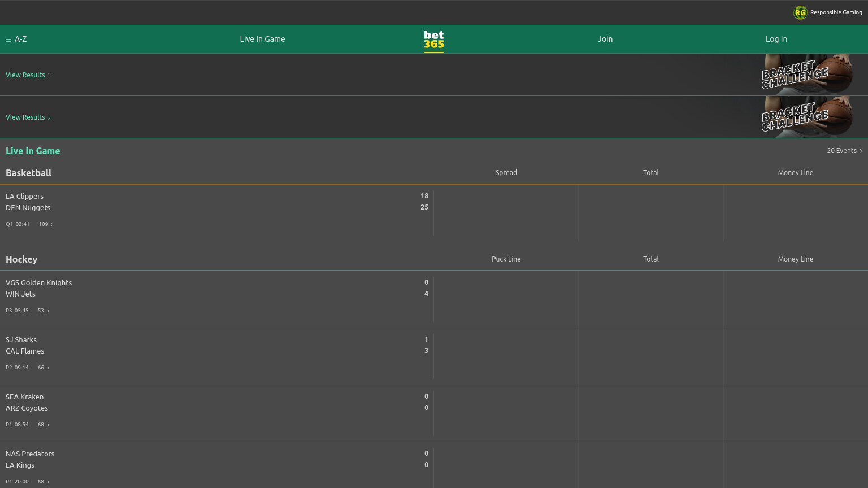Select SJ Sharks team name

tap(21, 339)
